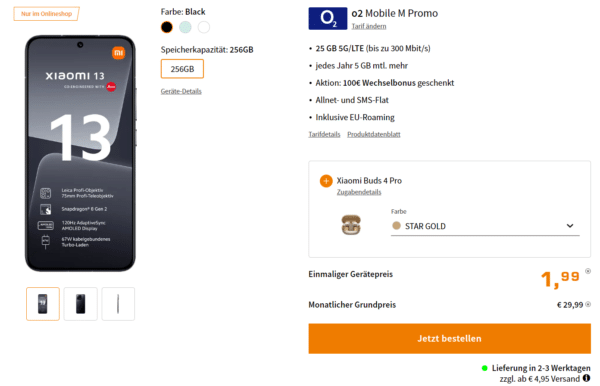
Task: Click info icon beside the 1,99 device price
Action: 588,271
